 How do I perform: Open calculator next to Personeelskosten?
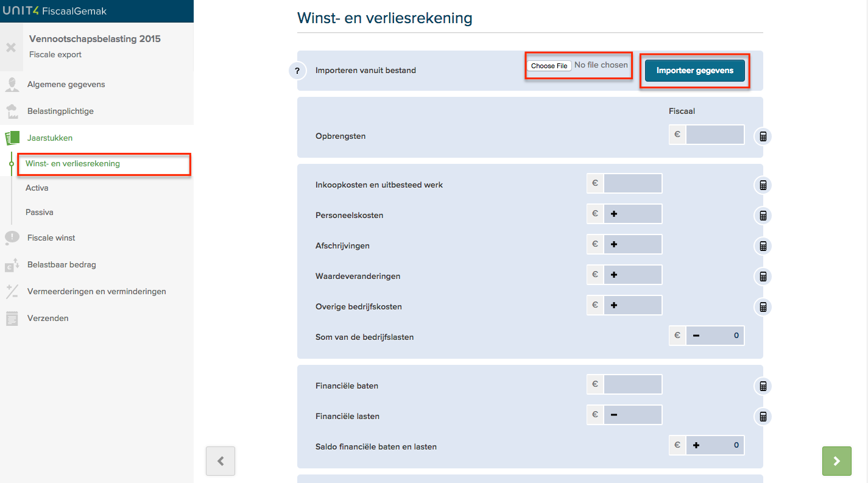763,216
